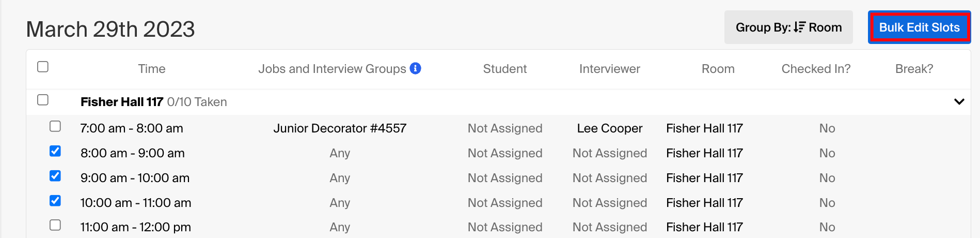The image size is (980, 238).
Task: Click Junior Decorator #4557 job entry
Action: point(340,128)
